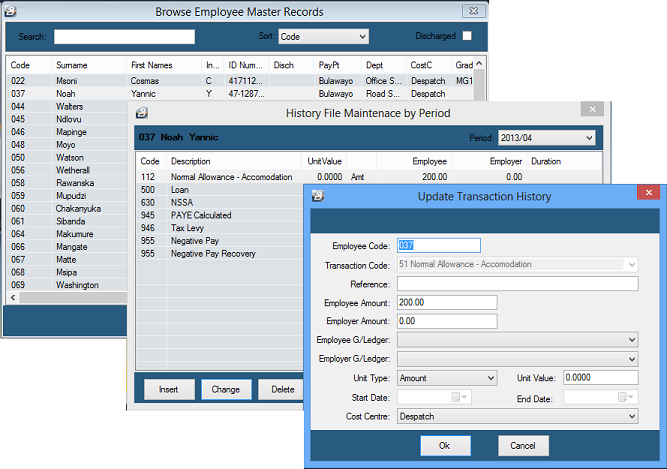Select the 955 Negative Pay Recovery row
This screenshot has height=469, width=667.
click(x=220, y=253)
